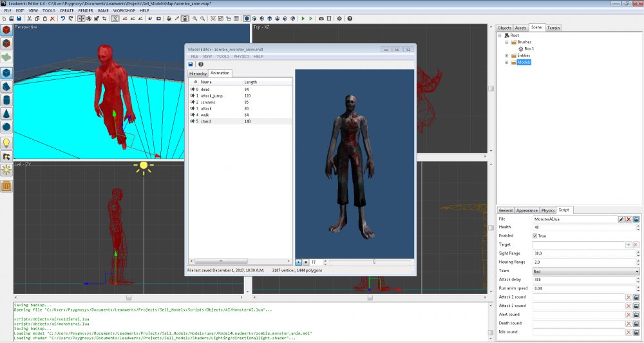Select the light bulb tool in left sidebar

[6, 142]
